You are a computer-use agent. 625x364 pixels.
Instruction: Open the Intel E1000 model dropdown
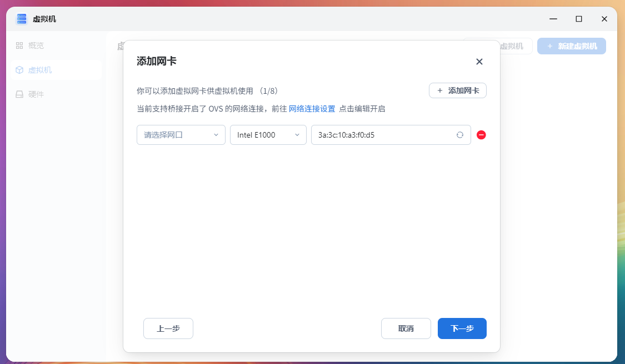268,135
